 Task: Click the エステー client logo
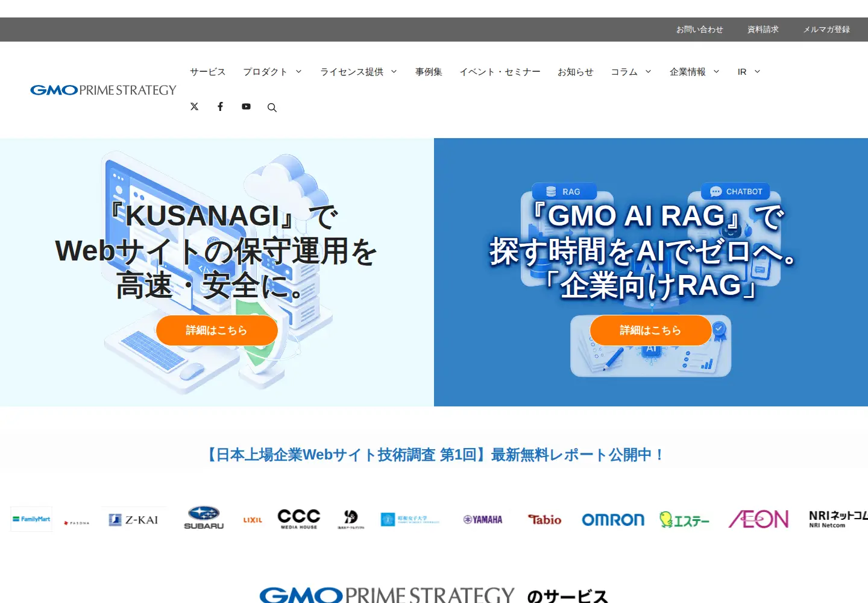tap(684, 520)
